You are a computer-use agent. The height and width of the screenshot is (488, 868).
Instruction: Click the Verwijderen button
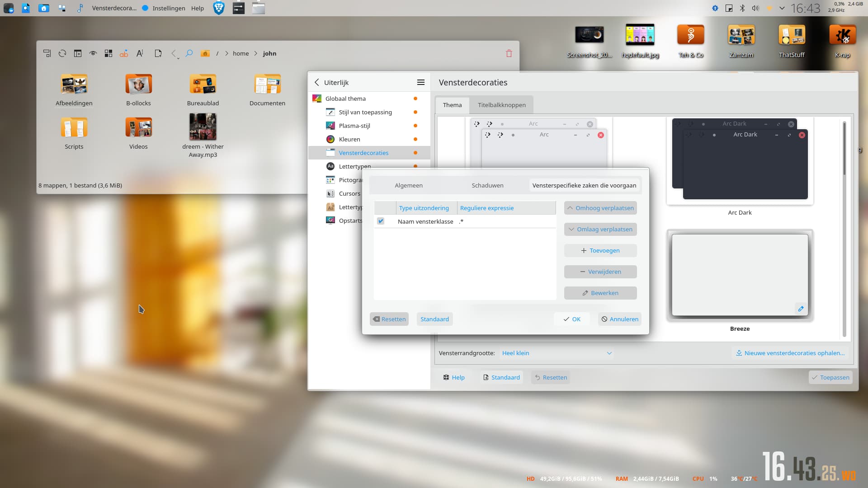click(x=600, y=272)
